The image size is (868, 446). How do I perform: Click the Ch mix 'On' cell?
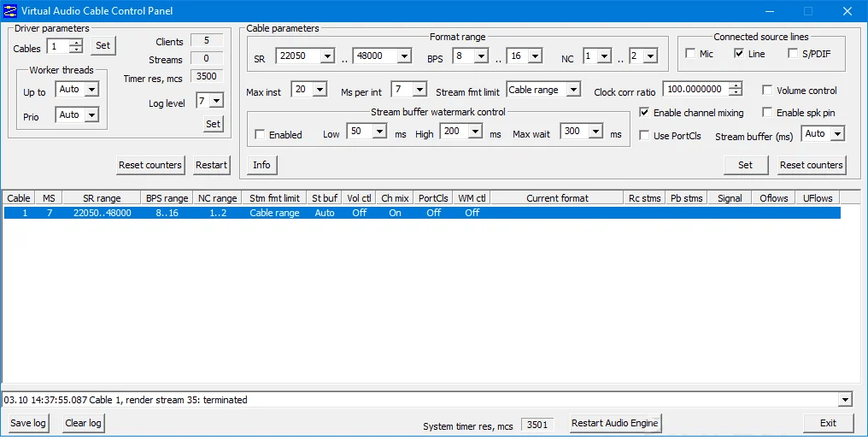coord(395,213)
